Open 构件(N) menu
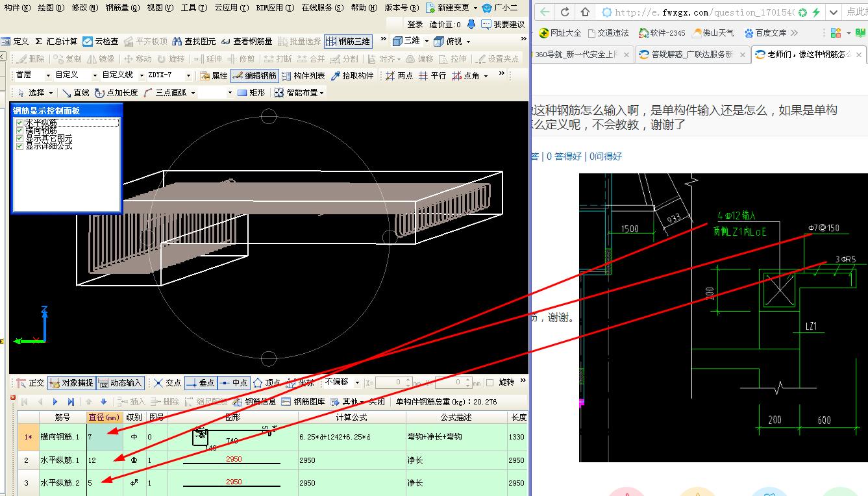868x496 pixels. tap(17, 8)
